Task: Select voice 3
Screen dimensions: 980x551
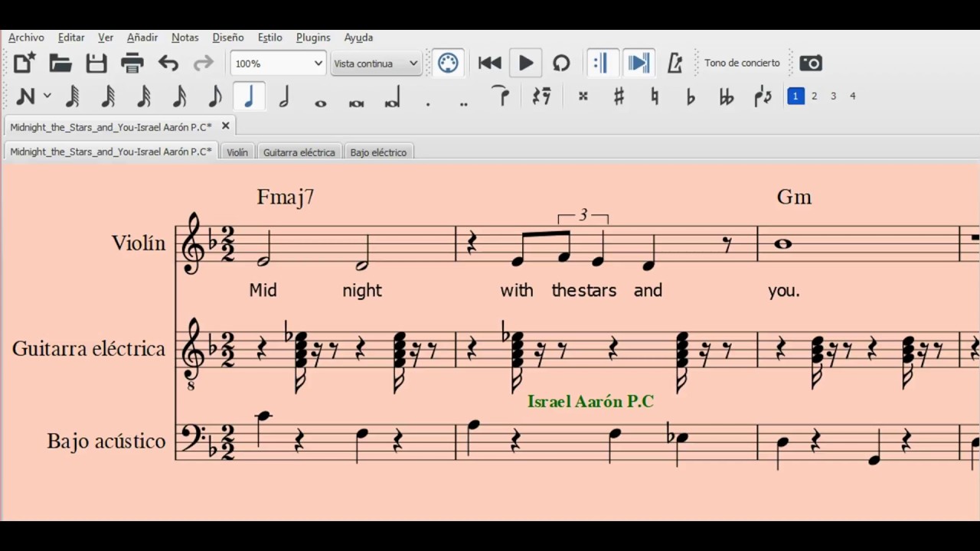Action: (834, 96)
